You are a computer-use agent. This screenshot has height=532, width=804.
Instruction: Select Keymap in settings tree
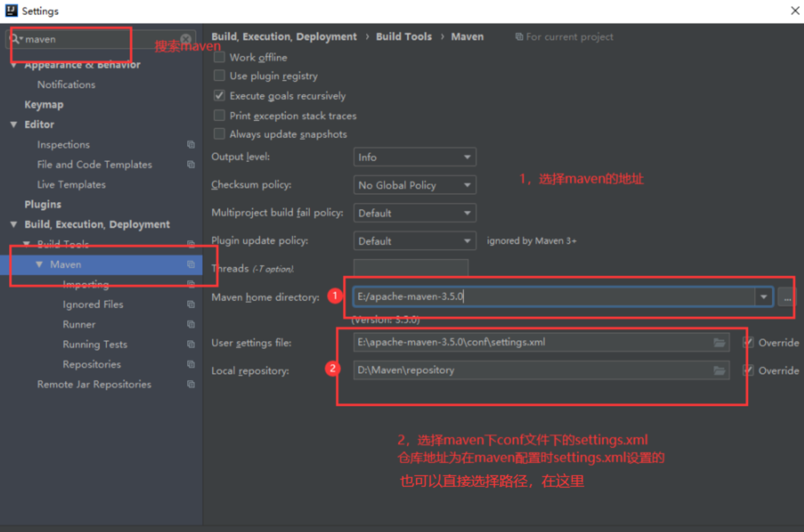coord(44,105)
